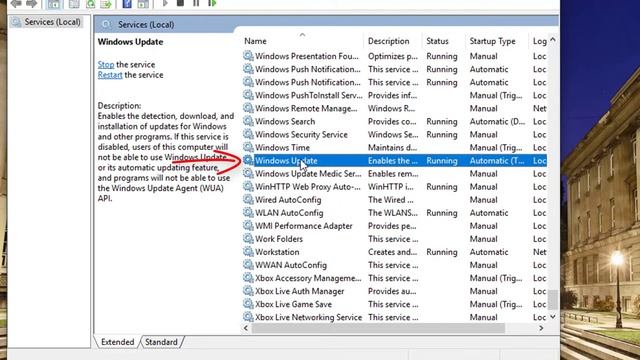The height and width of the screenshot is (360, 640).
Task: Click the Start Service play icon
Action: [165, 3]
